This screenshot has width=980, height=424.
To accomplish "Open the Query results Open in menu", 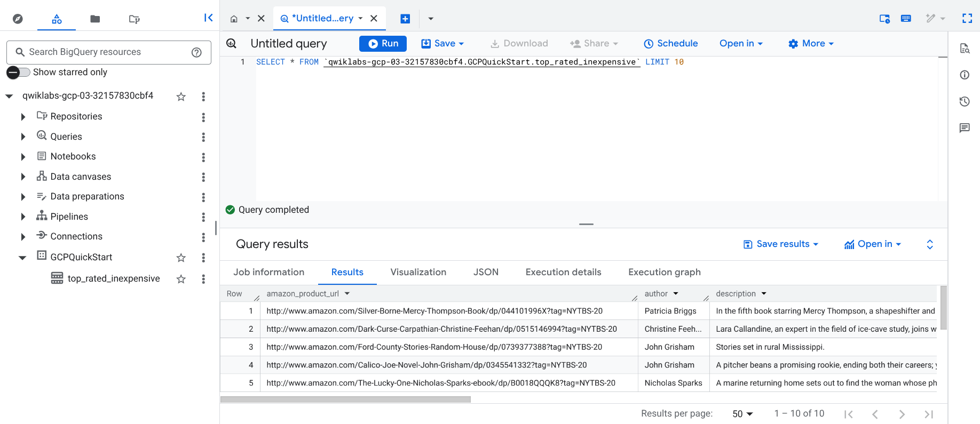I will pyautogui.click(x=873, y=244).
